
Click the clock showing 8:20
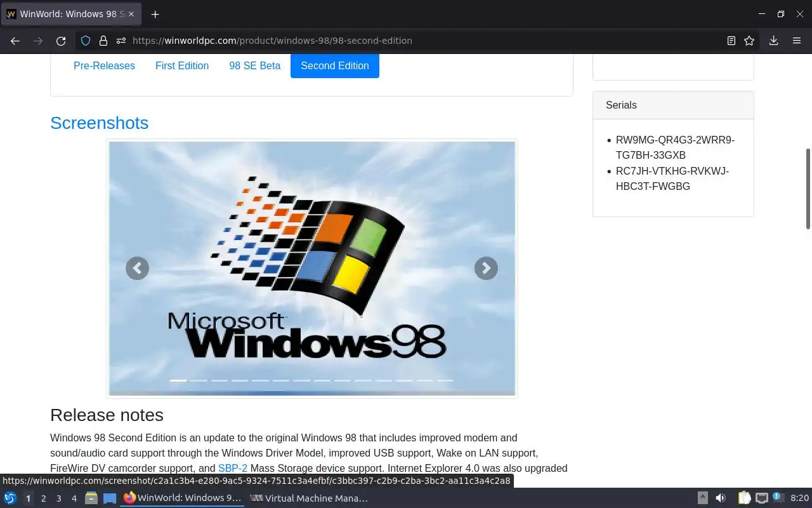click(x=799, y=498)
